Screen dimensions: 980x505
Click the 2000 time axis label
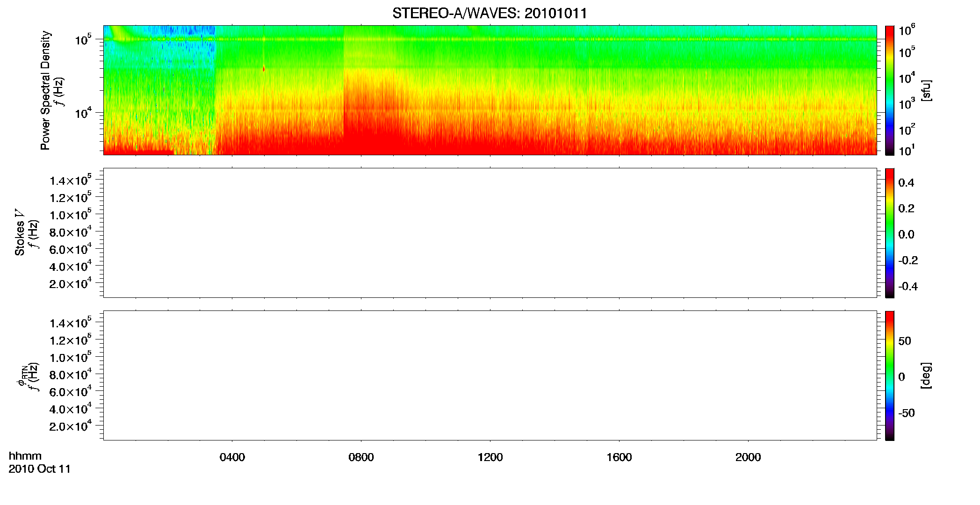[748, 457]
